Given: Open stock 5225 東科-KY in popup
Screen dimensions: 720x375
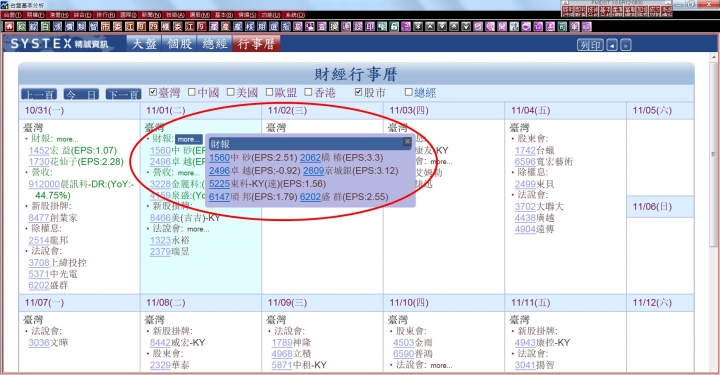Looking at the screenshot, I should (219, 184).
